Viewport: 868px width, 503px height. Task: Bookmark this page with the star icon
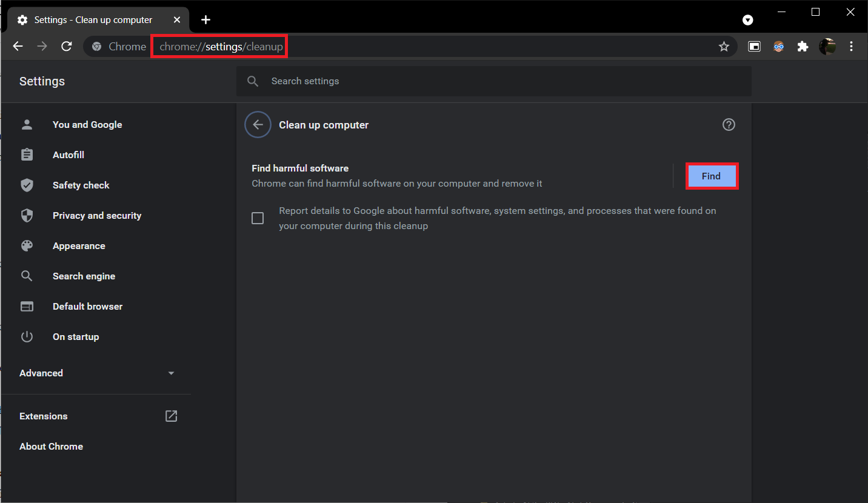pyautogui.click(x=724, y=47)
